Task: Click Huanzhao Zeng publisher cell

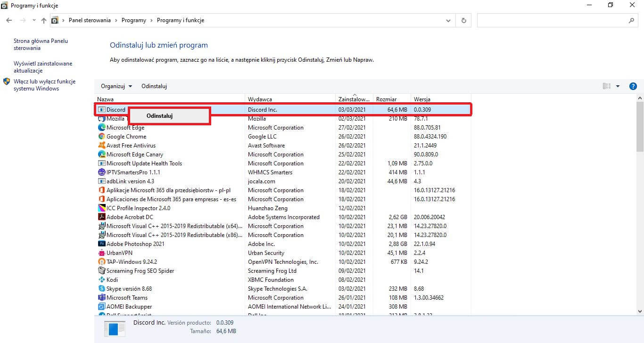Action: [x=267, y=208]
